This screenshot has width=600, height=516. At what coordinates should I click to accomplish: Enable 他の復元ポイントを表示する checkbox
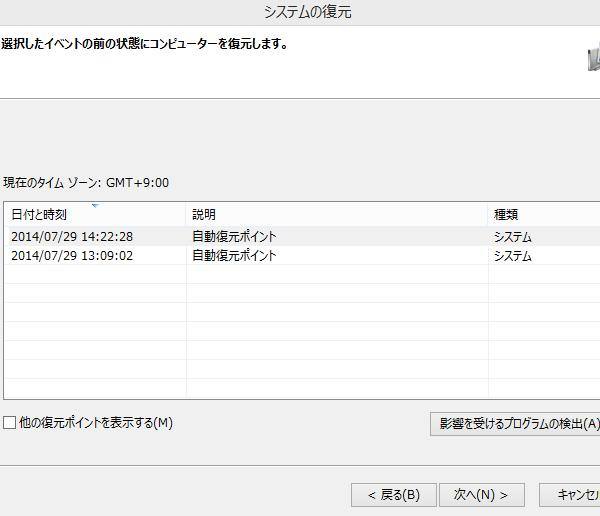[10, 423]
